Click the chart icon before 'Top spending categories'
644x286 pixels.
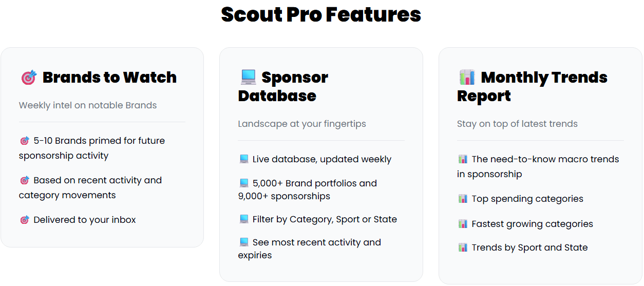pos(463,199)
